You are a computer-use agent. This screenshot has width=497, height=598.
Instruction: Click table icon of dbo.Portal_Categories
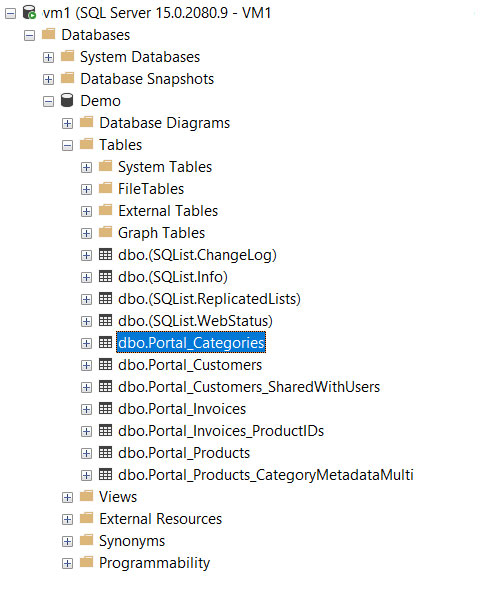click(x=105, y=342)
